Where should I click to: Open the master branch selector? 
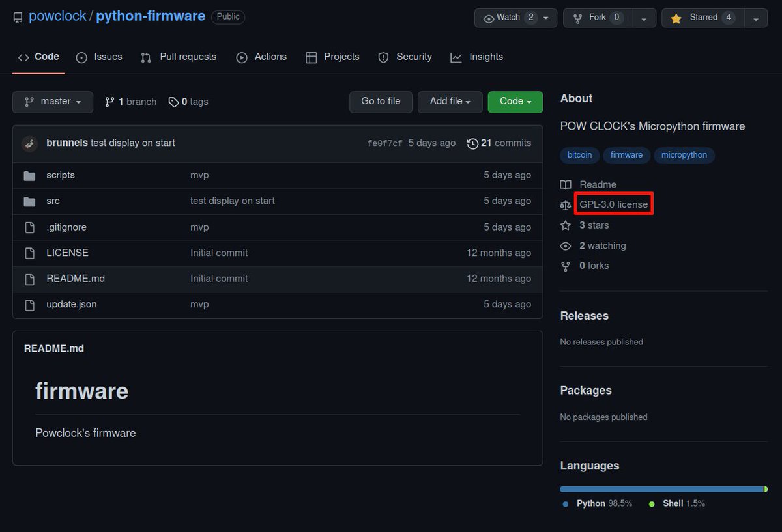click(x=53, y=102)
